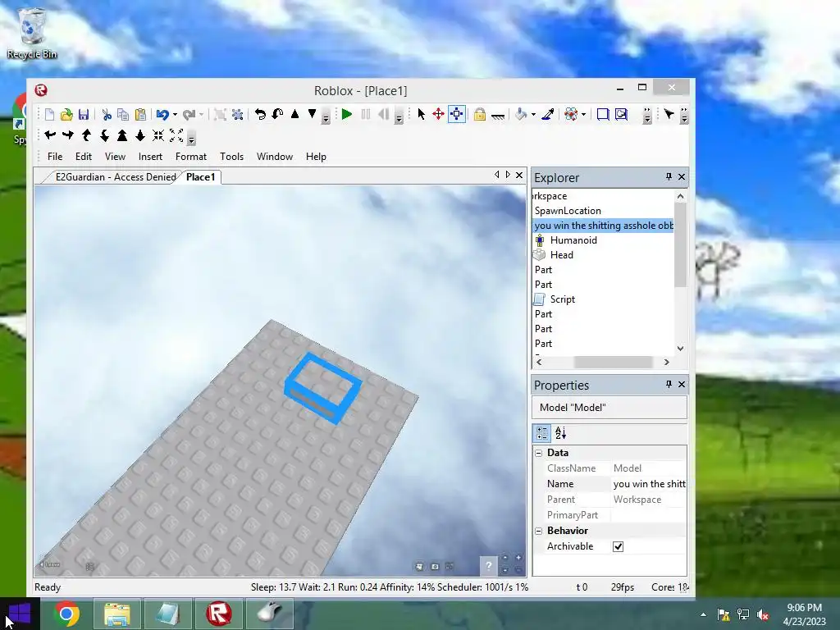This screenshot has width=840, height=630.
Task: Cut selection with scissors icon
Action: click(107, 114)
